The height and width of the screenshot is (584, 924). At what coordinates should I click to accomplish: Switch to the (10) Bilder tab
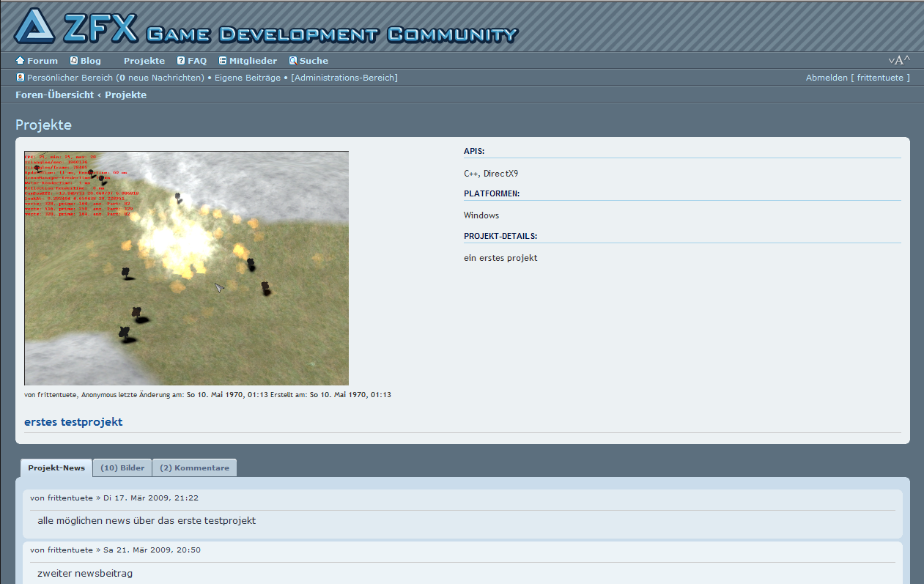(122, 467)
